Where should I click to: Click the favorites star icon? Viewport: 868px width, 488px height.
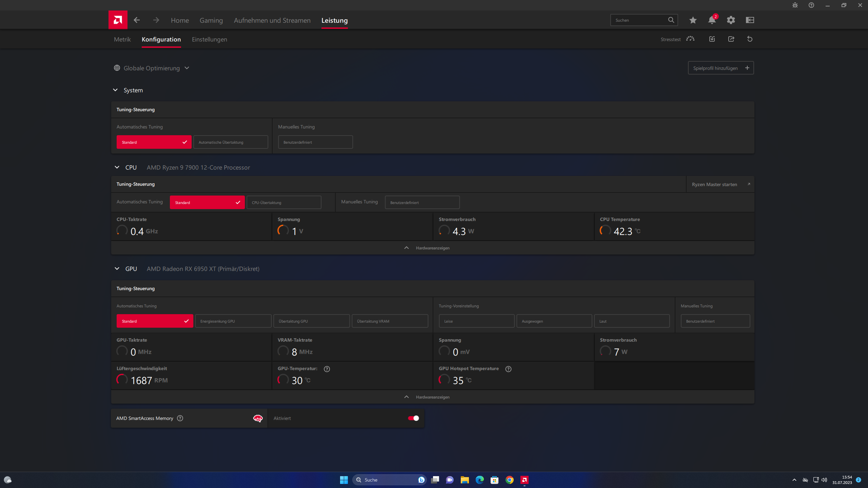693,20
